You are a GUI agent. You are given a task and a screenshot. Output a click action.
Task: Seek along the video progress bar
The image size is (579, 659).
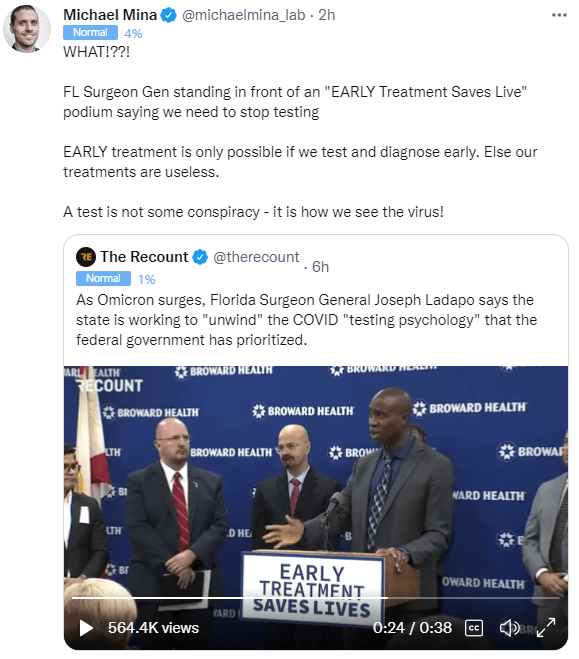pyautogui.click(x=316, y=597)
